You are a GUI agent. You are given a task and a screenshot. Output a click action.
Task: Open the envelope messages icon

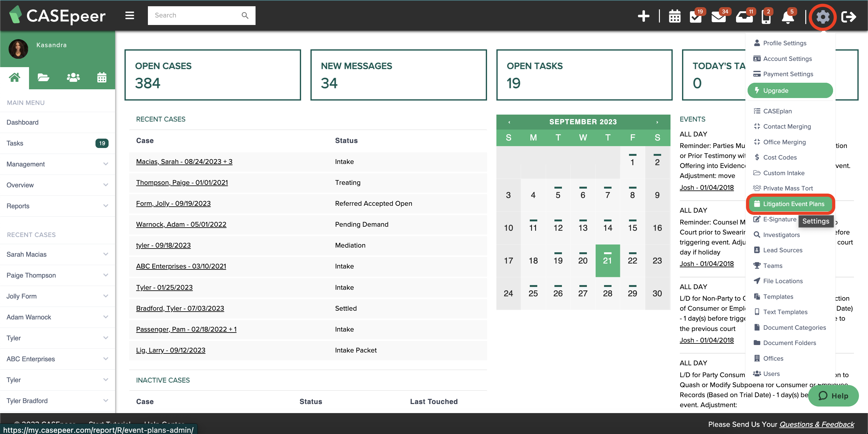point(718,17)
